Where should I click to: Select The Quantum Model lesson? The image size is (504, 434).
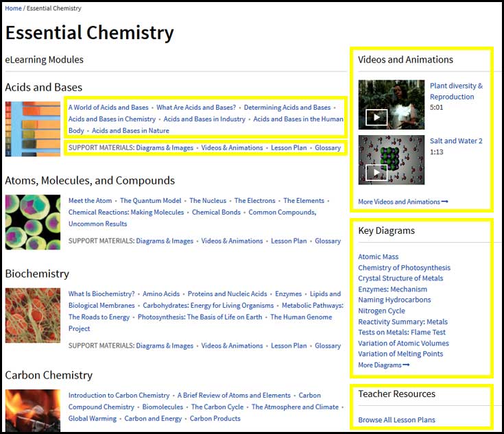click(x=151, y=201)
